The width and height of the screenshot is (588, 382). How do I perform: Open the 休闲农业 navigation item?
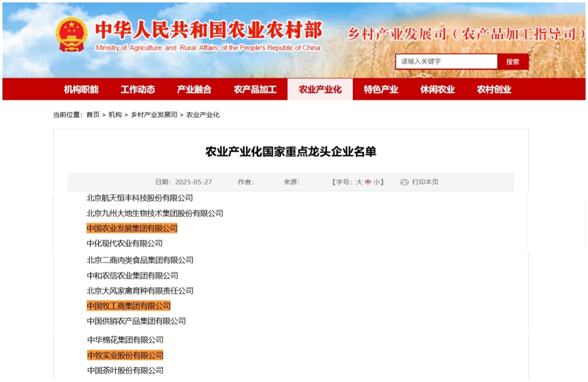tap(438, 90)
